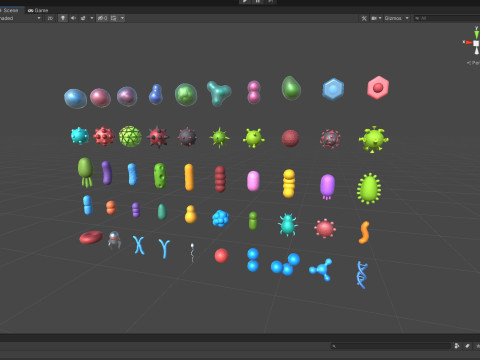Select the green geodesic wireframe sphere
Screen dimensions: 480x360
pos(130,136)
